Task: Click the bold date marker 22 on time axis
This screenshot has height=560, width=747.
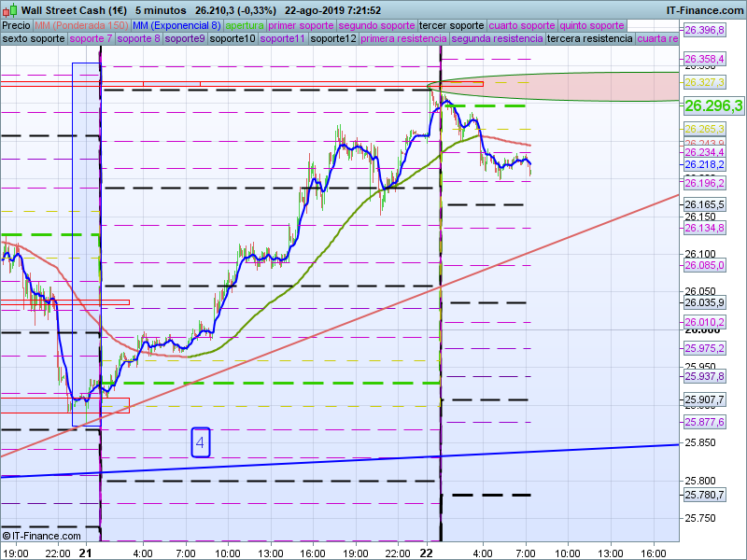Action: 427,553
